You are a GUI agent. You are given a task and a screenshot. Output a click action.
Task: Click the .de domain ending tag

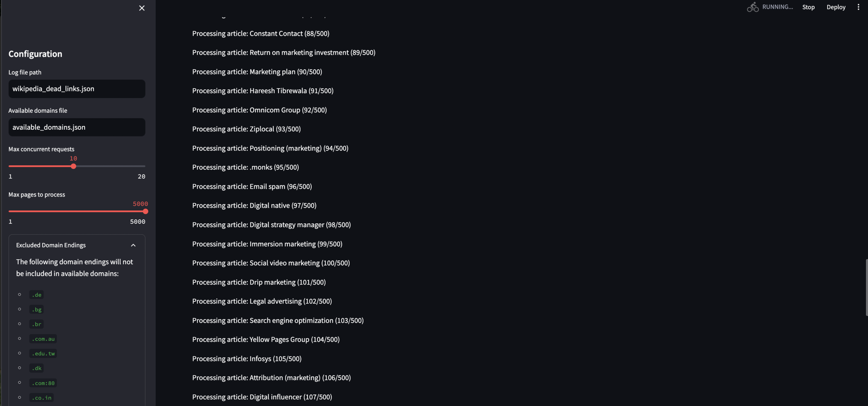click(37, 295)
